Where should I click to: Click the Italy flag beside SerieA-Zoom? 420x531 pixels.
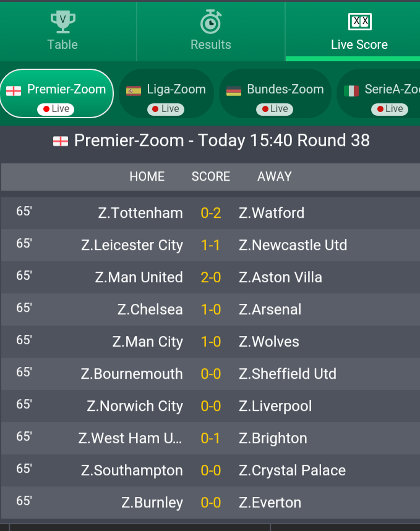click(351, 91)
